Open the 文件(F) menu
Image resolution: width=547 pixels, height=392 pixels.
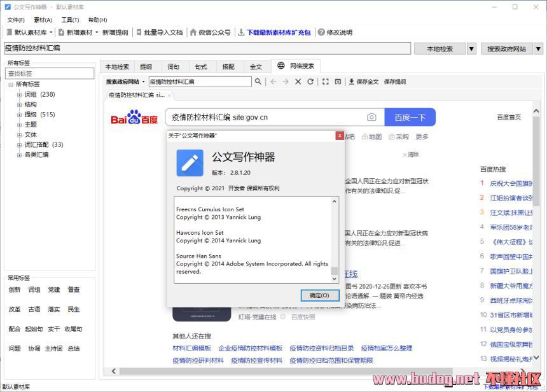click(16, 20)
